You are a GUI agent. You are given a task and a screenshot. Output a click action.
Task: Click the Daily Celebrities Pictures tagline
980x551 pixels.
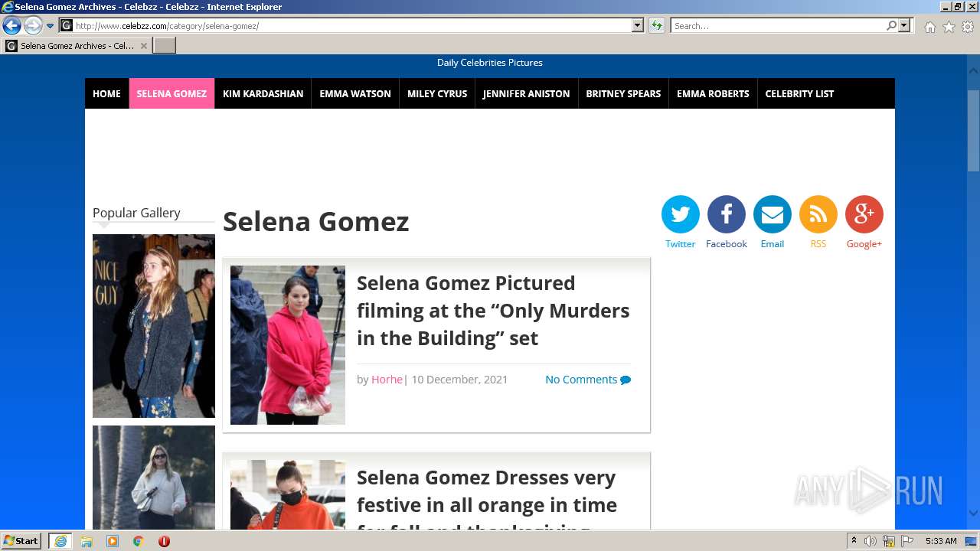coord(490,63)
